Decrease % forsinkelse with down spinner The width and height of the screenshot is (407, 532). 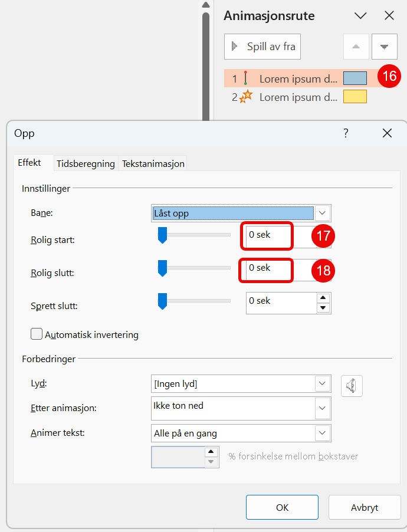click(211, 462)
